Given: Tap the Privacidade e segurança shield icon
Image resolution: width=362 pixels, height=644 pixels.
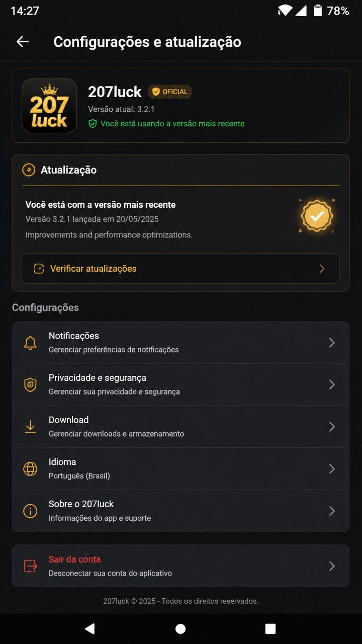Looking at the screenshot, I should (x=30, y=385).
